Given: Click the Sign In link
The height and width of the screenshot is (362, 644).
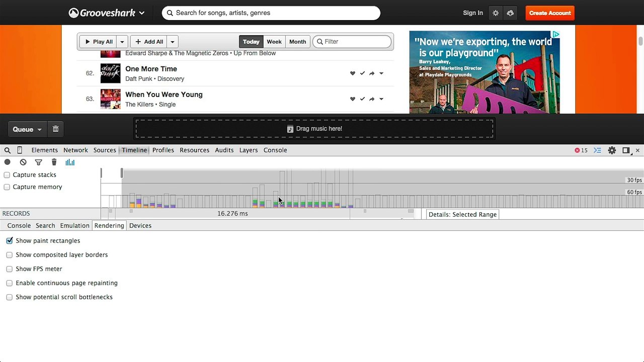Looking at the screenshot, I should (473, 13).
